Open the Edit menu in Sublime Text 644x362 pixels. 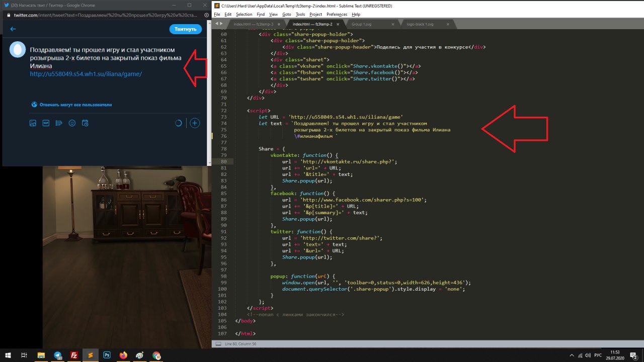[228, 15]
